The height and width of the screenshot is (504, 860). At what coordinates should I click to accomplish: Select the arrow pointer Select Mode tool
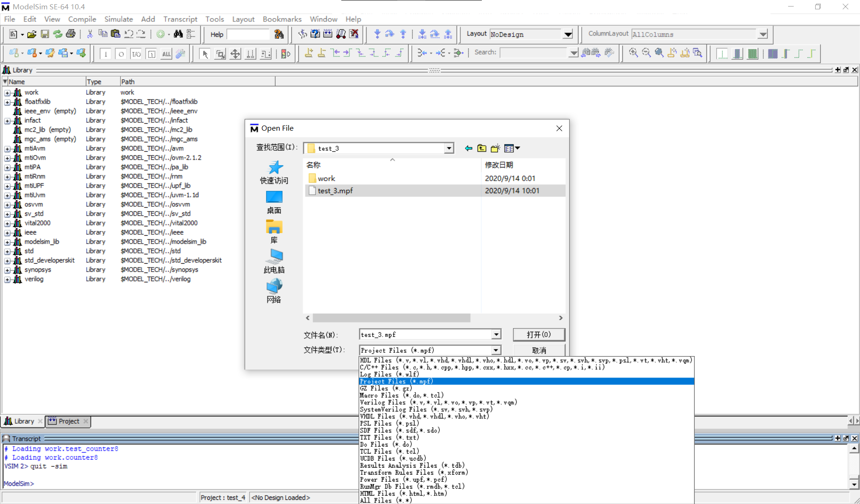coord(204,54)
